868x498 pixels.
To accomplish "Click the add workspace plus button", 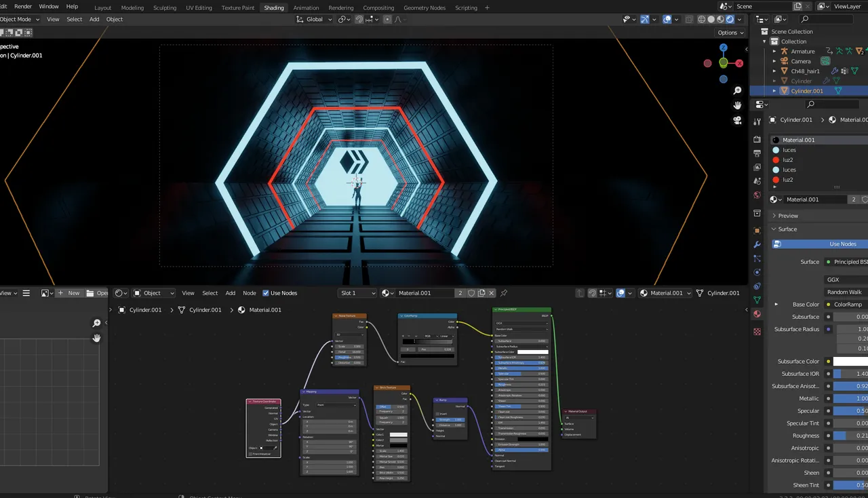I will (486, 7).
